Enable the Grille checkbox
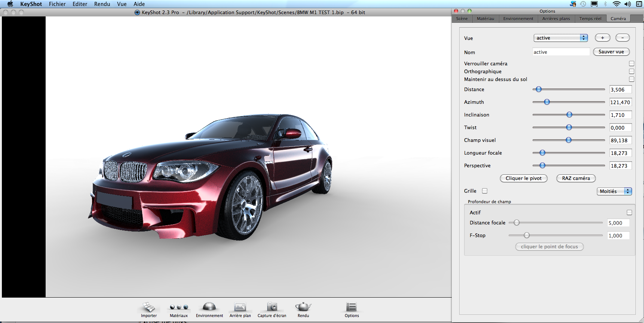Image resolution: width=644 pixels, height=323 pixels. tap(485, 191)
